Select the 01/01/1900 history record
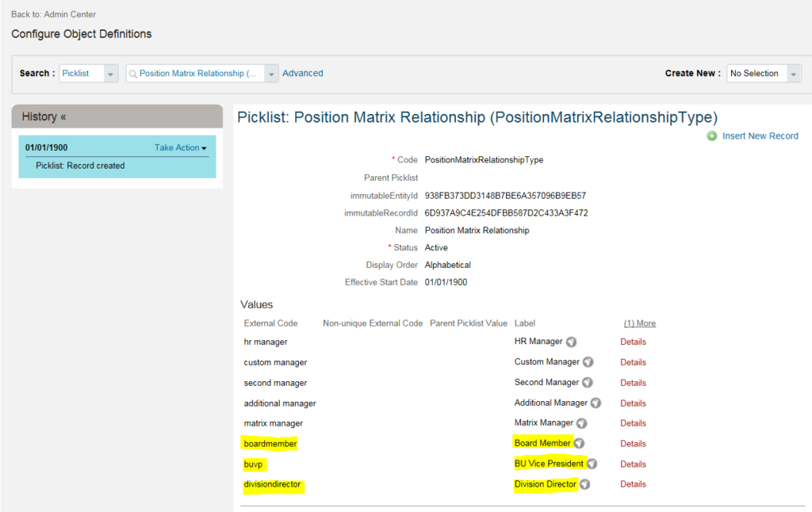The height and width of the screenshot is (512, 812). point(117,157)
